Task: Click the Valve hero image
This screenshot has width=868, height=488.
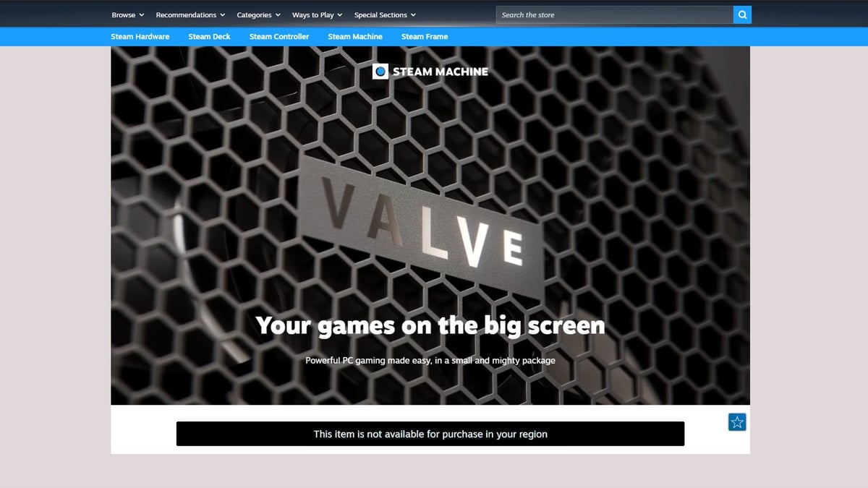Action: (x=430, y=225)
